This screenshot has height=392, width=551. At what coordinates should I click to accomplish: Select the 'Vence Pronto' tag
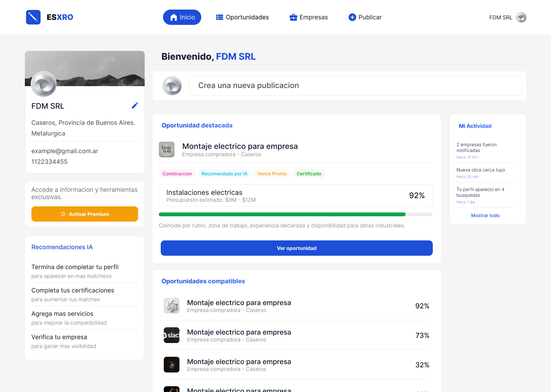pyautogui.click(x=272, y=174)
